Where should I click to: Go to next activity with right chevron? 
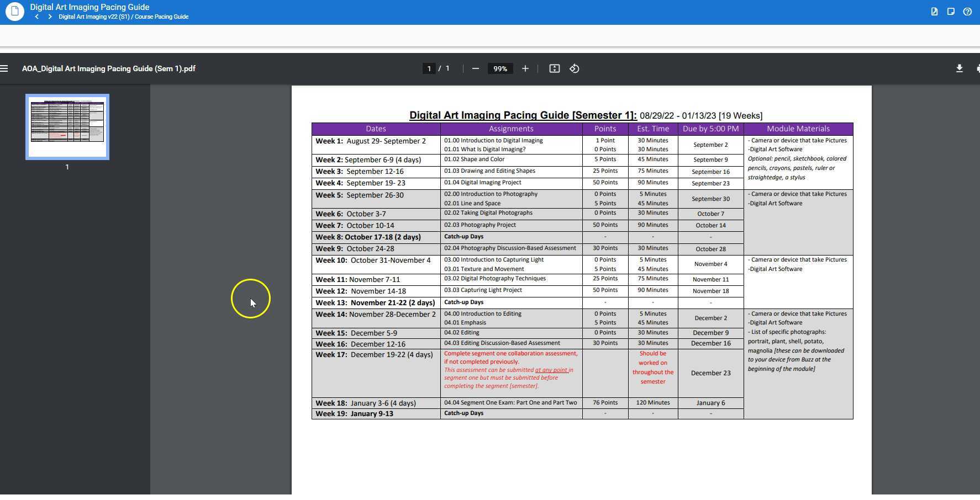click(x=50, y=17)
